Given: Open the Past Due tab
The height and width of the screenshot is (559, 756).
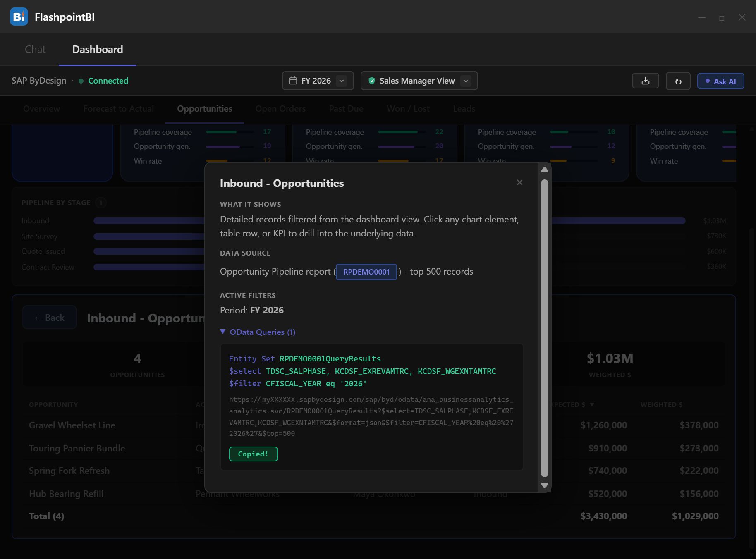Looking at the screenshot, I should point(346,109).
